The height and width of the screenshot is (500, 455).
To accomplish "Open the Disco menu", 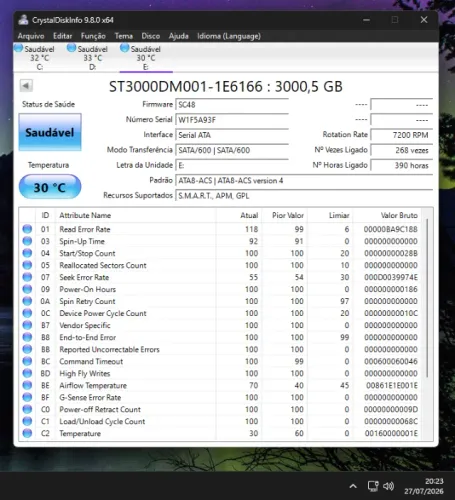I will click(x=151, y=36).
